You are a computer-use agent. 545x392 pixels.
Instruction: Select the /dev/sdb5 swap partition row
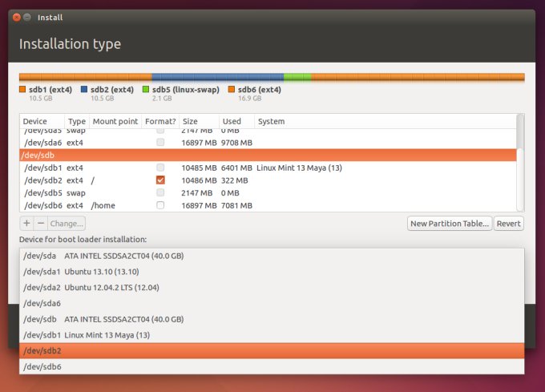[268, 193]
